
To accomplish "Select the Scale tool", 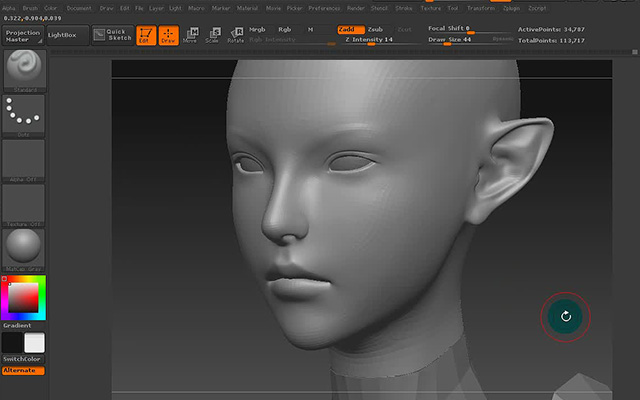I will [213, 36].
